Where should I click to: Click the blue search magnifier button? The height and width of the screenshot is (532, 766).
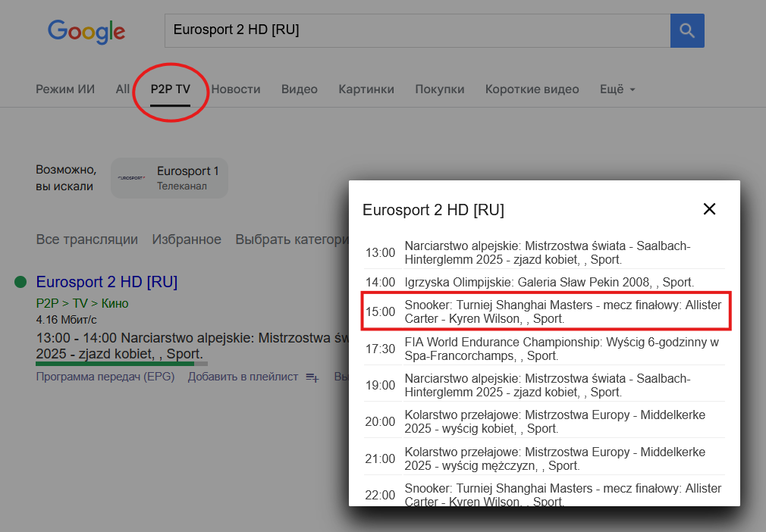coord(687,30)
